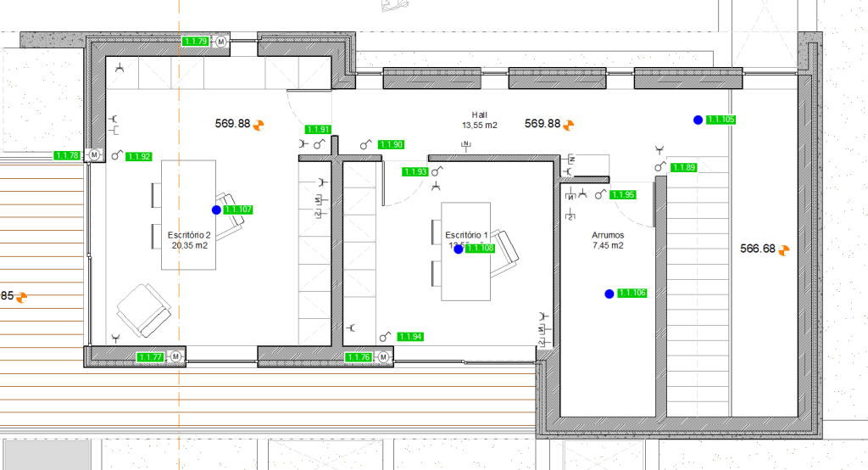This screenshot has height=470, width=868.
Task: Select the blue dot in Escritório 1
Action: point(459,249)
